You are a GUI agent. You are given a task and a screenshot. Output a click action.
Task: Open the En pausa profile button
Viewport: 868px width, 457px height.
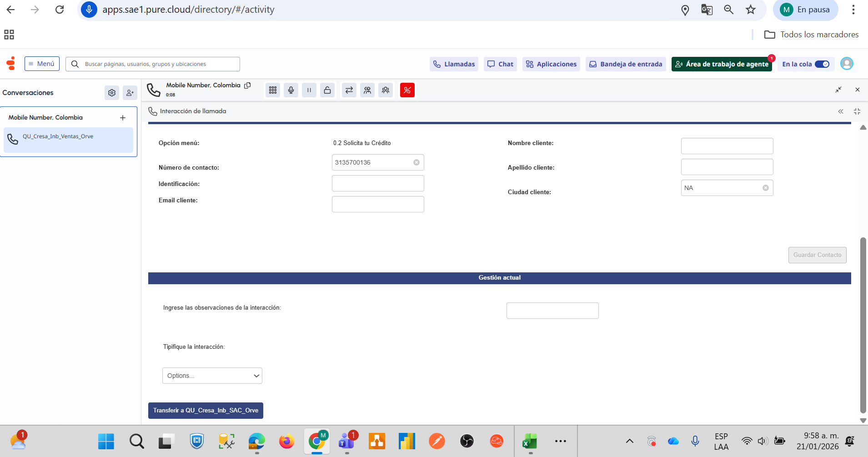(805, 10)
